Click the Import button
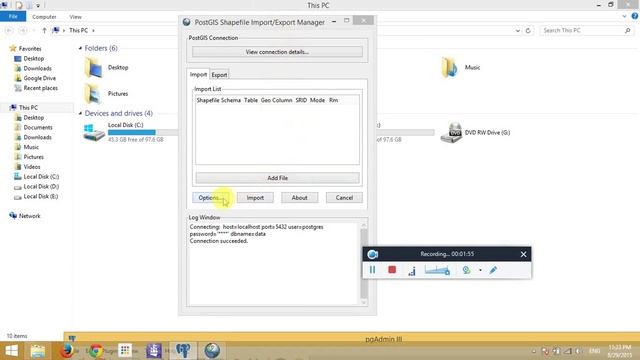This screenshot has width=640, height=360. point(255,198)
